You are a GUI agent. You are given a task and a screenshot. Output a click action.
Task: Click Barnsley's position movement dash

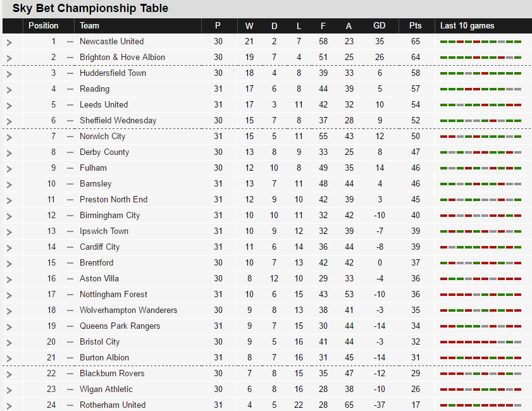70,184
